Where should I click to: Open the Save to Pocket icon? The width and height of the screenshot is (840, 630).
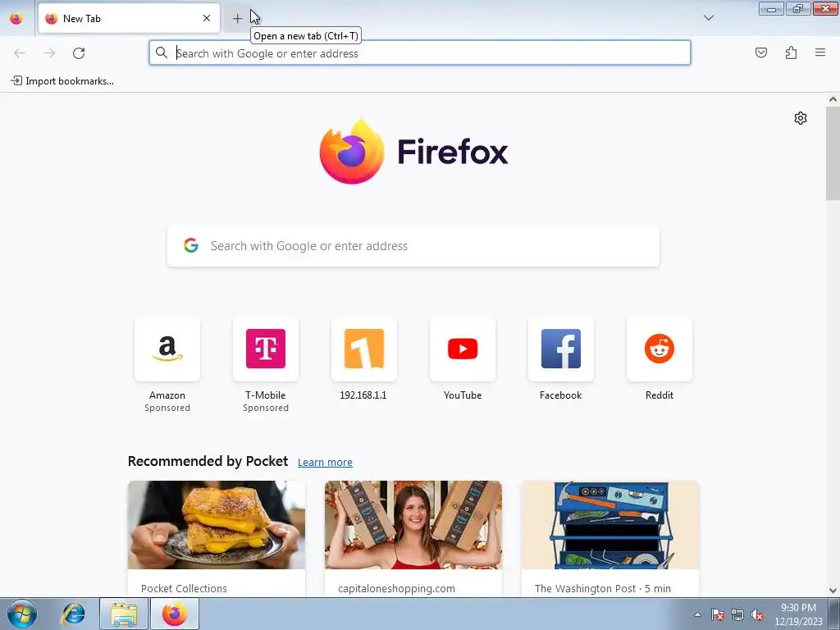(x=760, y=52)
